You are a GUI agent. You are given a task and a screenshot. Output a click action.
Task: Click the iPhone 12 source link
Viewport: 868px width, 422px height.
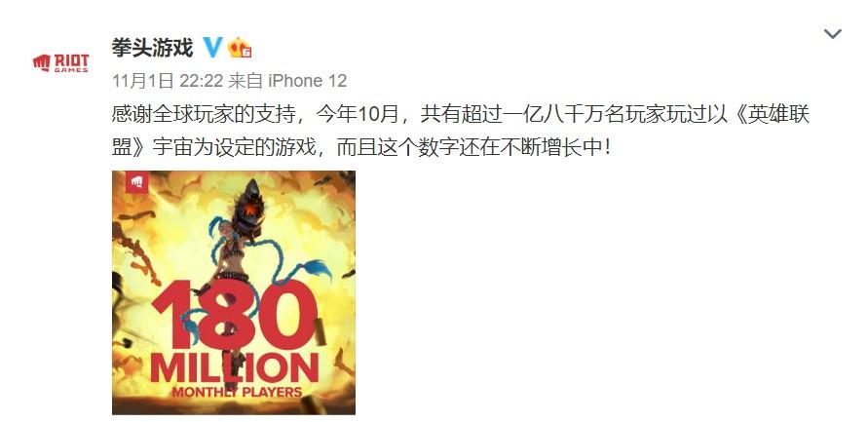click(307, 82)
